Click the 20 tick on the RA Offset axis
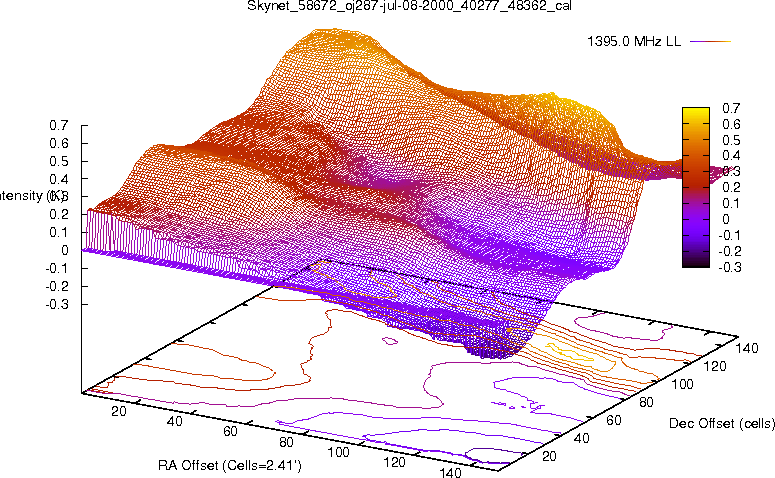This screenshot has height=478, width=775. [119, 411]
